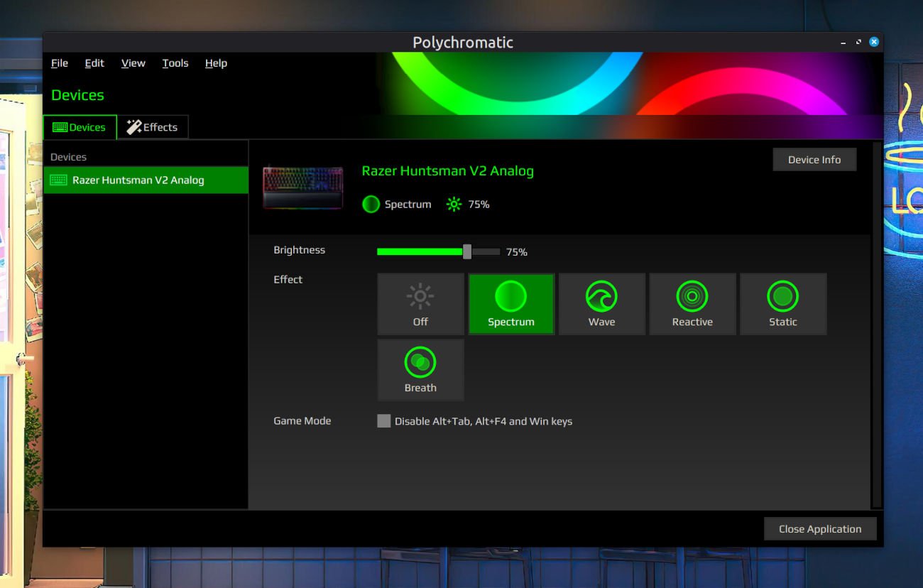
Task: Open the View menu
Action: click(x=132, y=63)
